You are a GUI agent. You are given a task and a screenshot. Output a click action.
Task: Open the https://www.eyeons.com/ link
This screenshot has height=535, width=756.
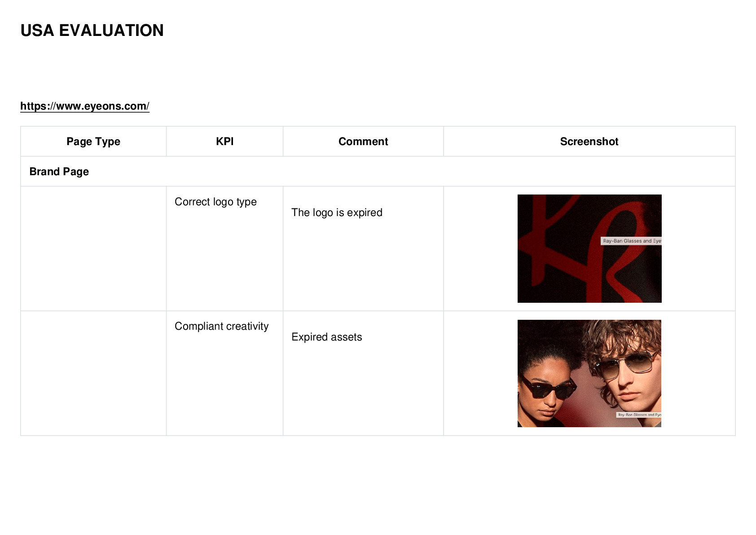coord(85,106)
